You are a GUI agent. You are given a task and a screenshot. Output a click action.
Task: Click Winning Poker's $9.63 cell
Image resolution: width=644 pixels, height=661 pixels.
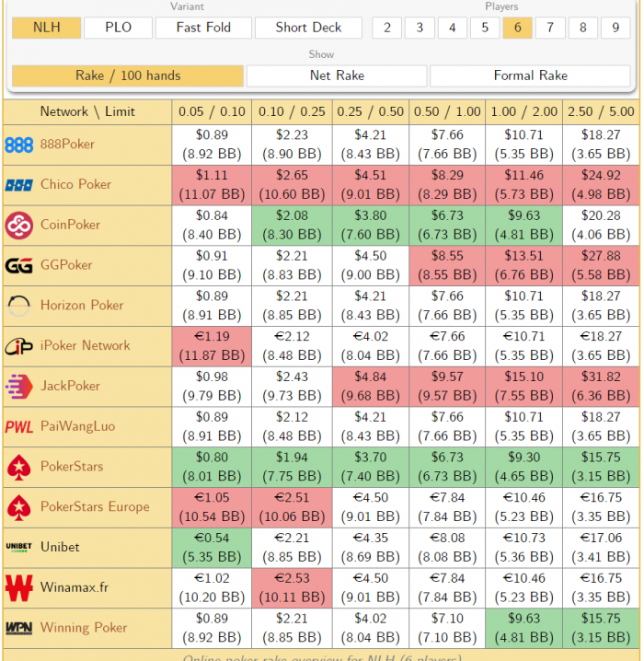(x=524, y=628)
